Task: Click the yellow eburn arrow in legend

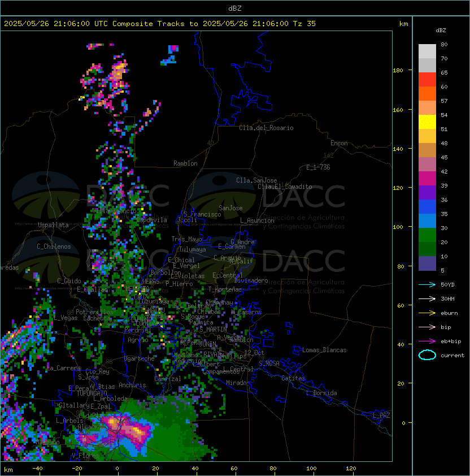Action: [427, 313]
